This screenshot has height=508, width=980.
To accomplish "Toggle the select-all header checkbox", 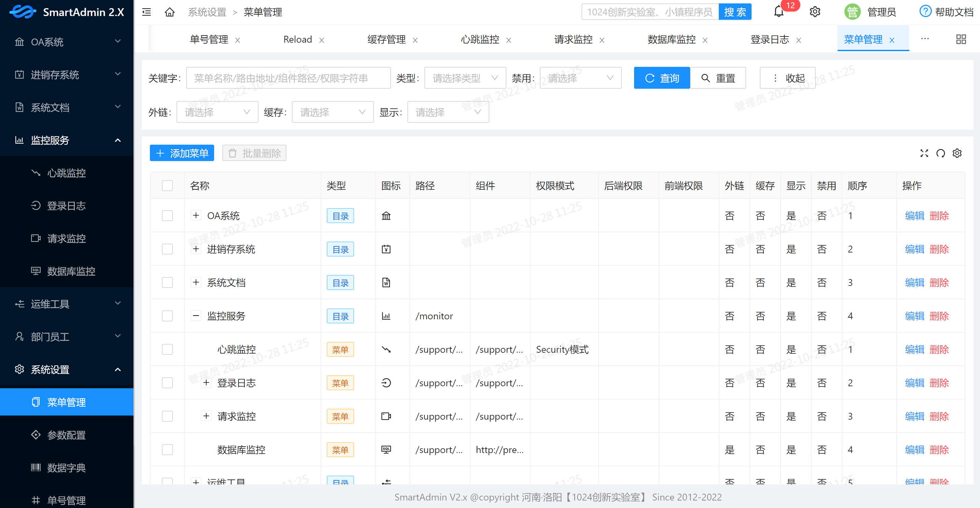I will [167, 186].
